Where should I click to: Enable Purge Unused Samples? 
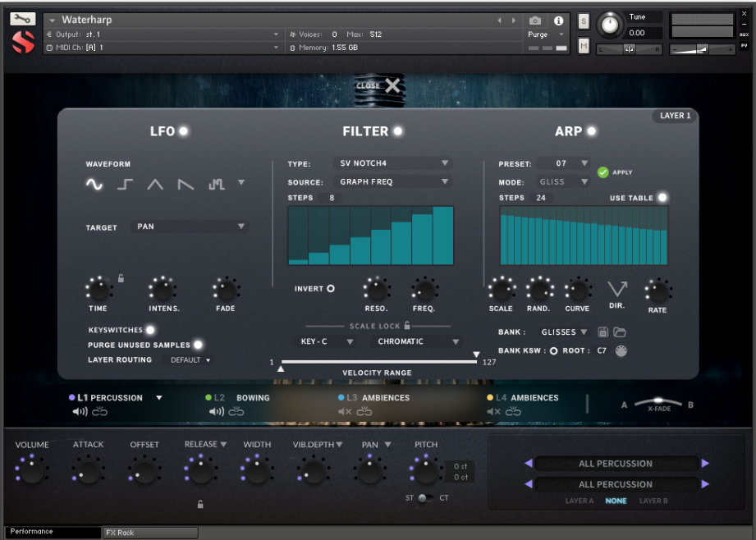point(197,345)
